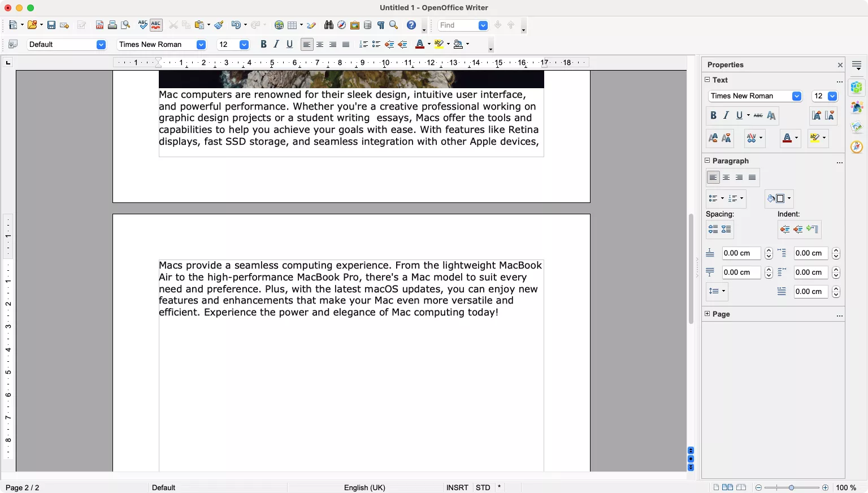The width and height of the screenshot is (868, 493).
Task: Click INSRT mode in the status bar
Action: pyautogui.click(x=457, y=487)
